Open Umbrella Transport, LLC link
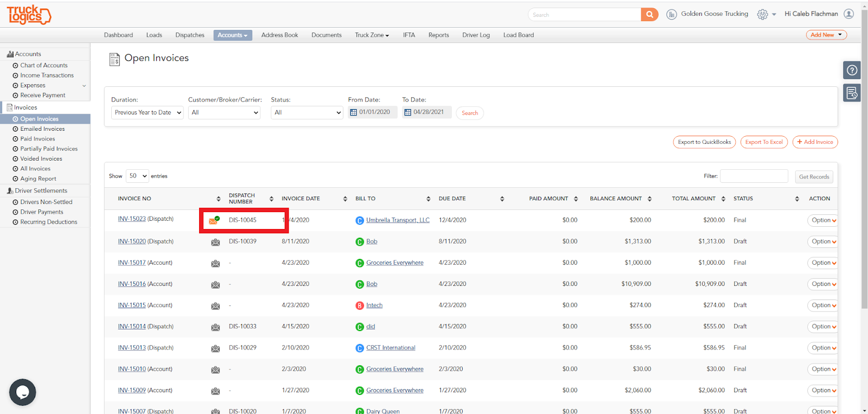This screenshot has width=868, height=414. 398,220
